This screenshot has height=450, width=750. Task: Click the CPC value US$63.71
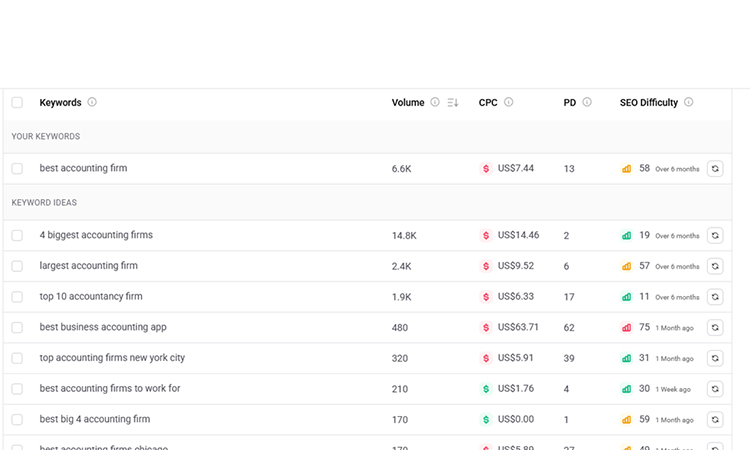pos(518,327)
